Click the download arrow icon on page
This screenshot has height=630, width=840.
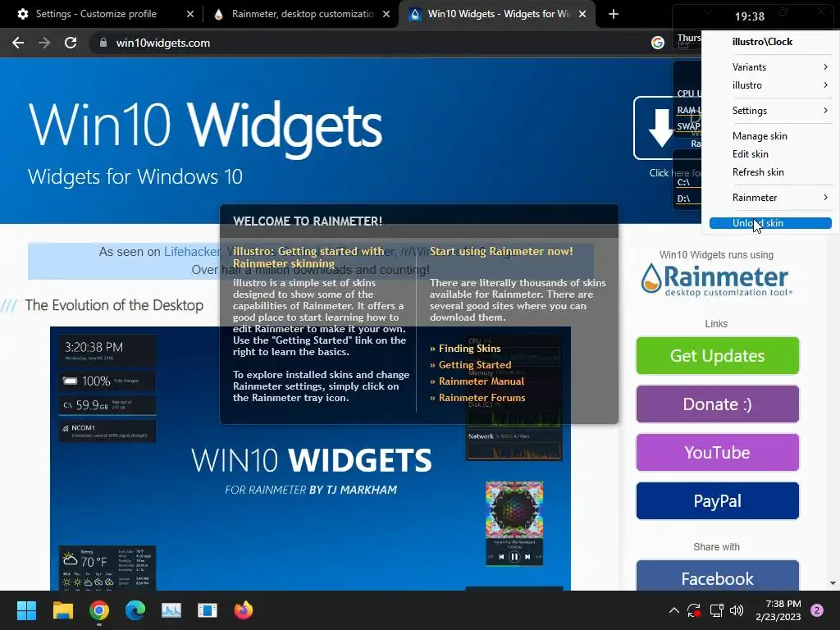(x=660, y=127)
